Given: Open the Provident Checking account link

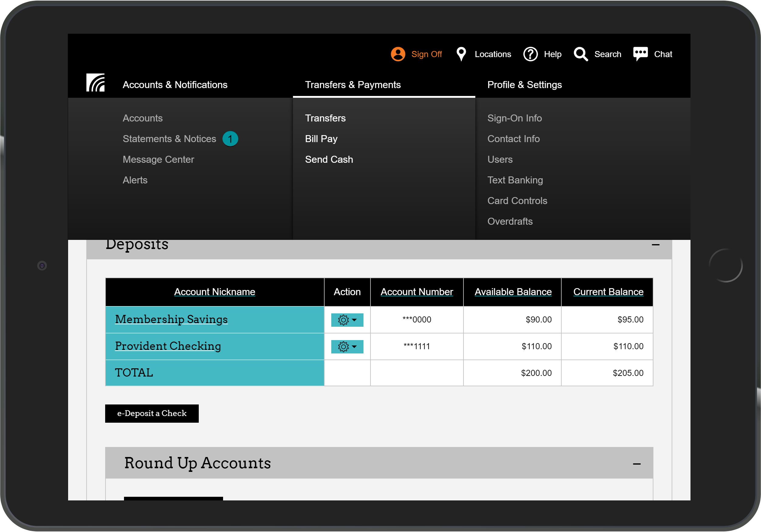Looking at the screenshot, I should coord(168,346).
